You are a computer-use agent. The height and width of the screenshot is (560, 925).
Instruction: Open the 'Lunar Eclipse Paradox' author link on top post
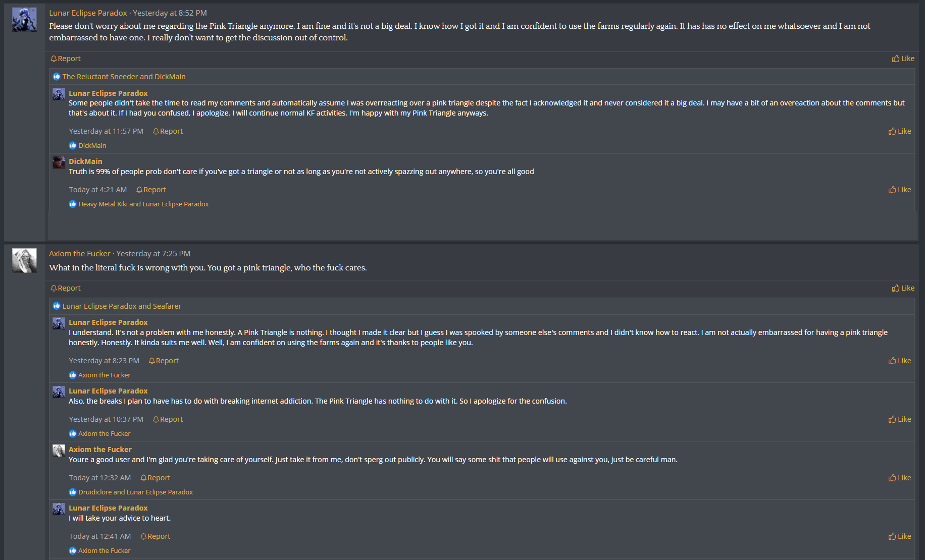tap(88, 13)
